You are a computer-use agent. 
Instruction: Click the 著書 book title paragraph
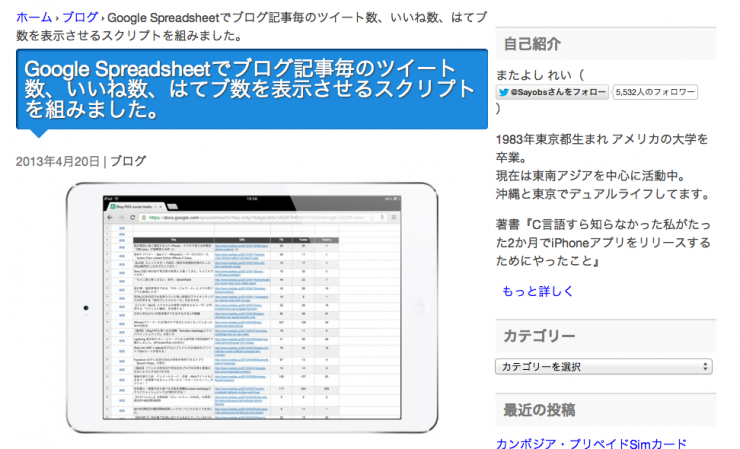(603, 243)
